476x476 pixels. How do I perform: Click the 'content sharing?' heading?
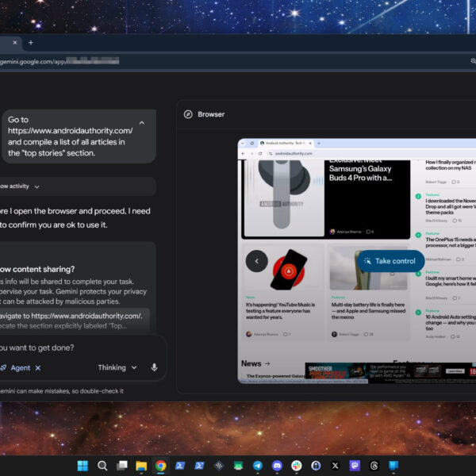pos(37,269)
